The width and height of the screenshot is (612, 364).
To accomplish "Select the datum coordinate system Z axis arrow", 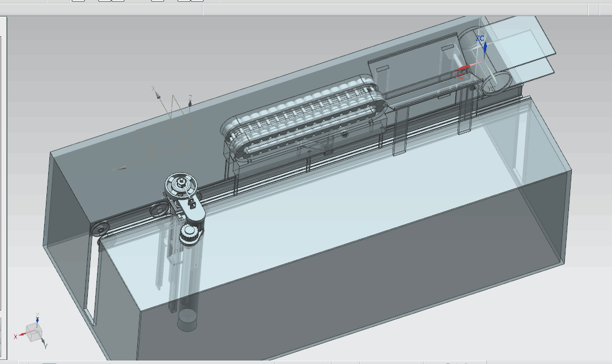I will [189, 103].
